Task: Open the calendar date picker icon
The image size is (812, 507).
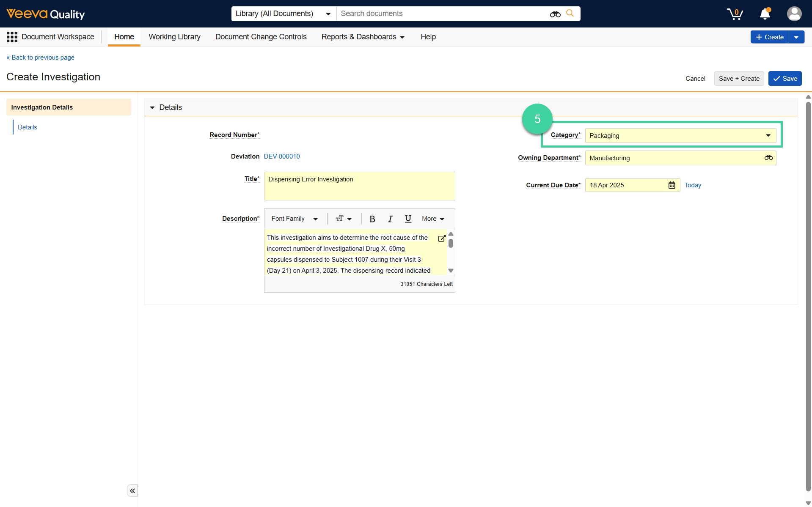Action: [x=672, y=185]
